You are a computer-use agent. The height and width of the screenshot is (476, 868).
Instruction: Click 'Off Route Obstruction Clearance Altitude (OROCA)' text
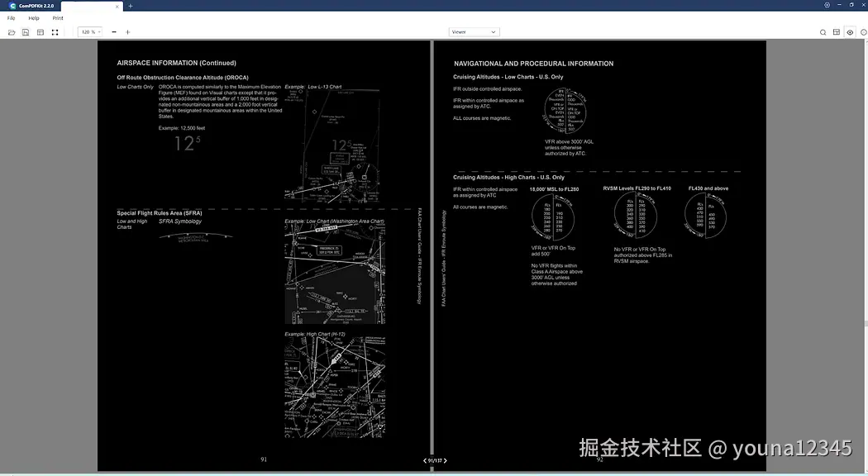click(183, 78)
